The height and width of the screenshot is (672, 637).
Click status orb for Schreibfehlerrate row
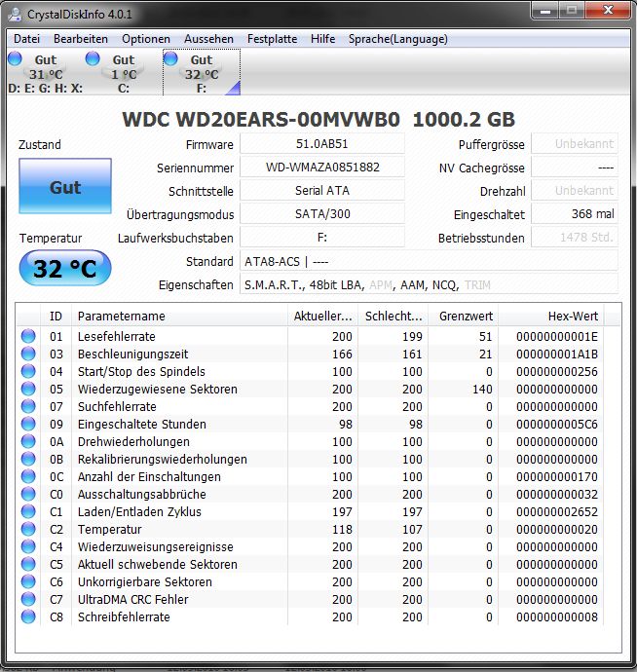pyautogui.click(x=28, y=617)
